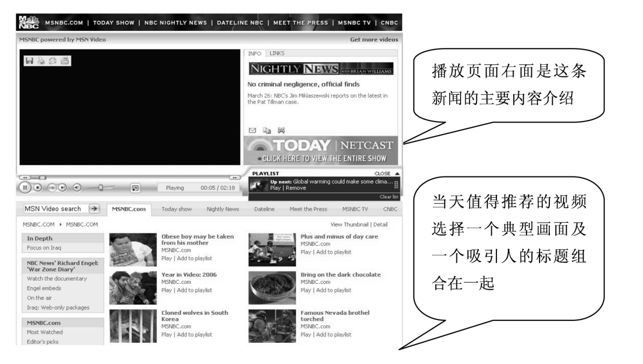Click the save (floppy disk) icon over the video
This screenshot has height=364, width=643.
tap(29, 60)
